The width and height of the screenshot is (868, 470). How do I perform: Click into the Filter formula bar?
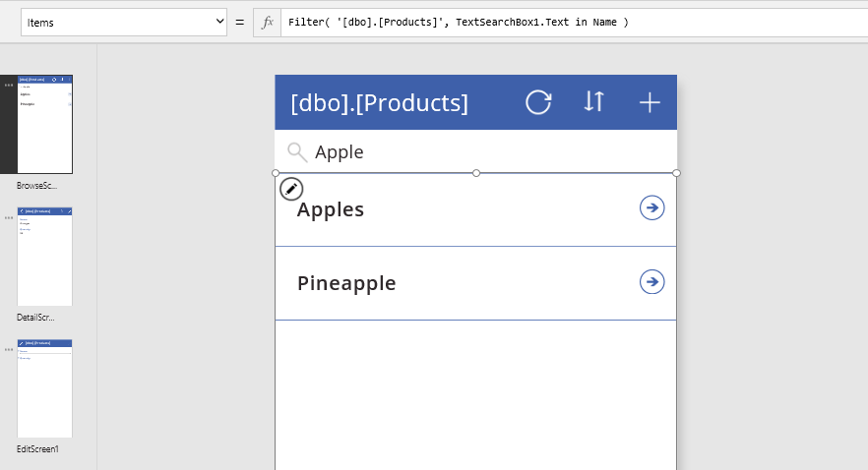574,22
